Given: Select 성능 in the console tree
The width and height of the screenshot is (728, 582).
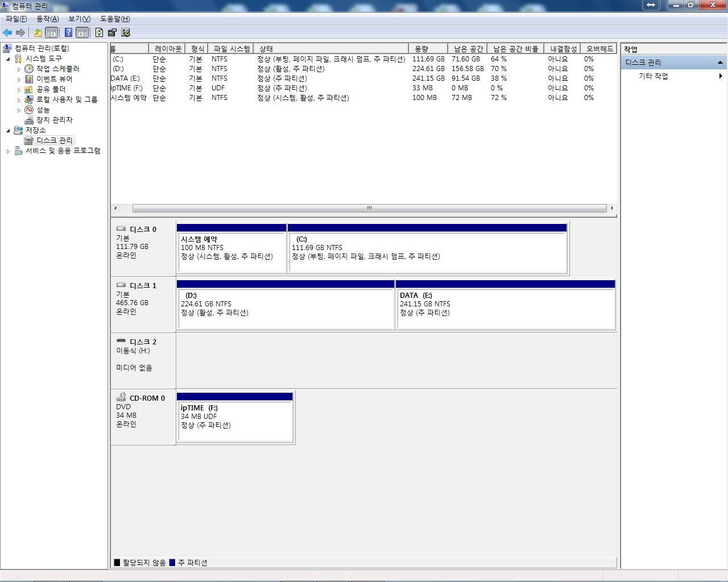Looking at the screenshot, I should click(43, 110).
